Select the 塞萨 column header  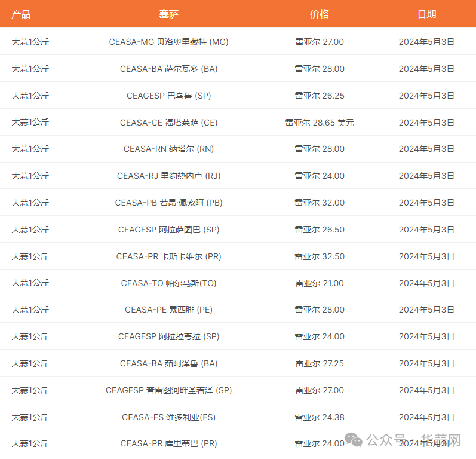tap(168, 14)
